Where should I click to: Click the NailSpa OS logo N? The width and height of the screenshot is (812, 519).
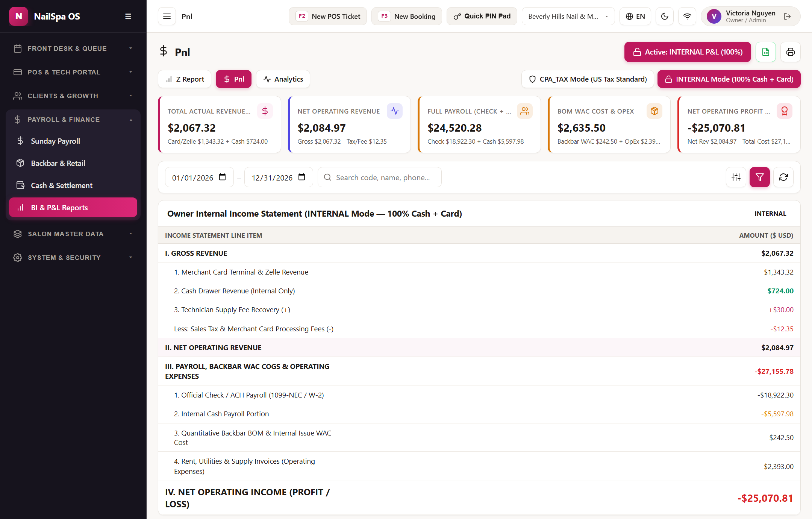click(x=18, y=17)
